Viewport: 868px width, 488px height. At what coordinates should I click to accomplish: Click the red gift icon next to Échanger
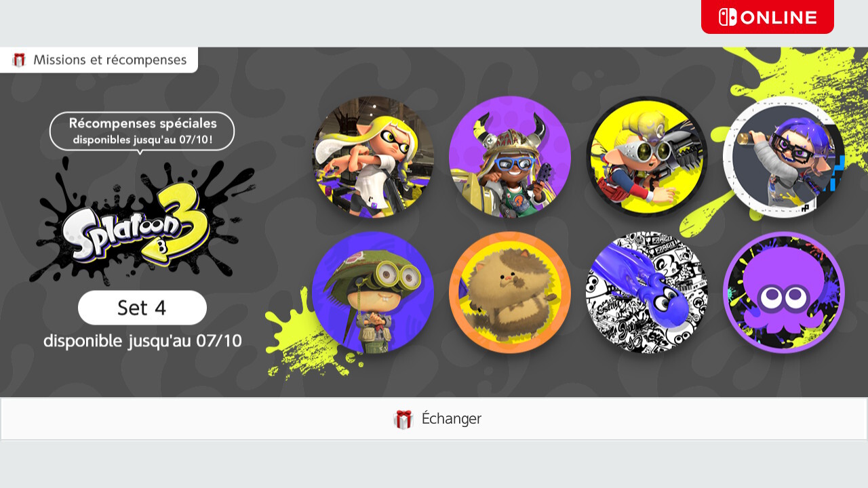pyautogui.click(x=403, y=420)
